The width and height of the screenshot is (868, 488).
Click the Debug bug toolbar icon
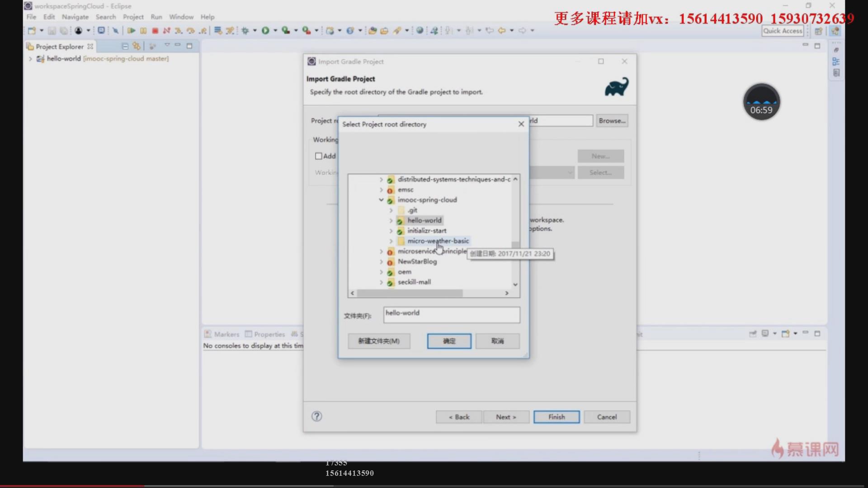(x=245, y=31)
